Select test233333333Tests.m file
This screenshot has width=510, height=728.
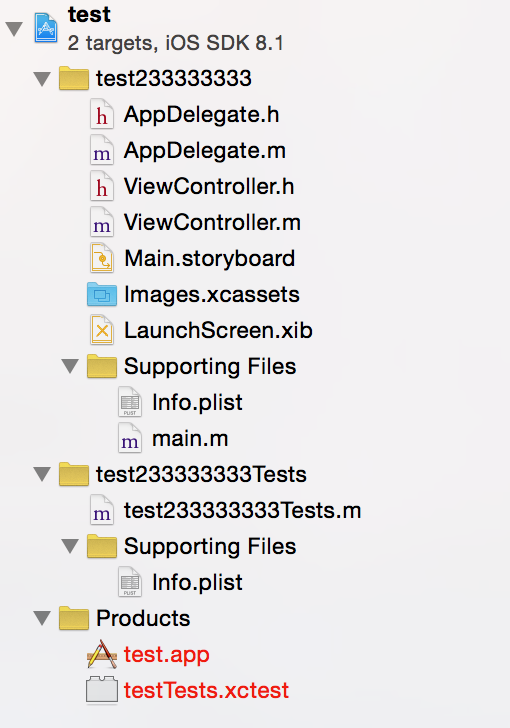click(242, 510)
